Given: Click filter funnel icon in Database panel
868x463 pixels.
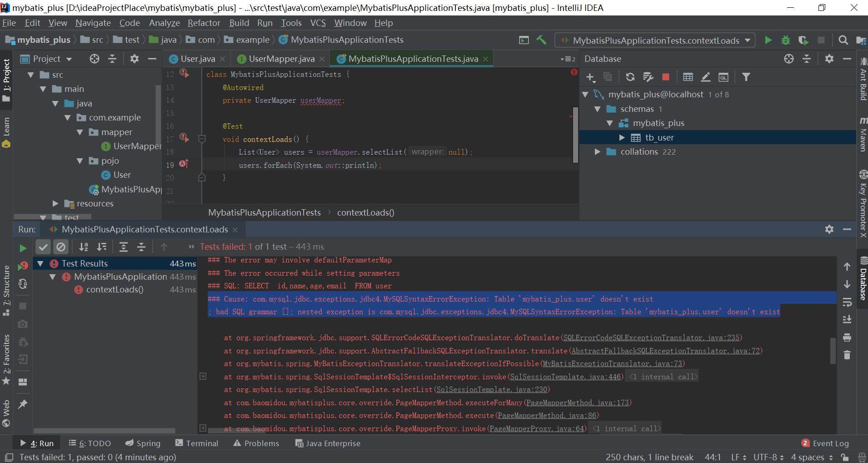Looking at the screenshot, I should tap(746, 77).
